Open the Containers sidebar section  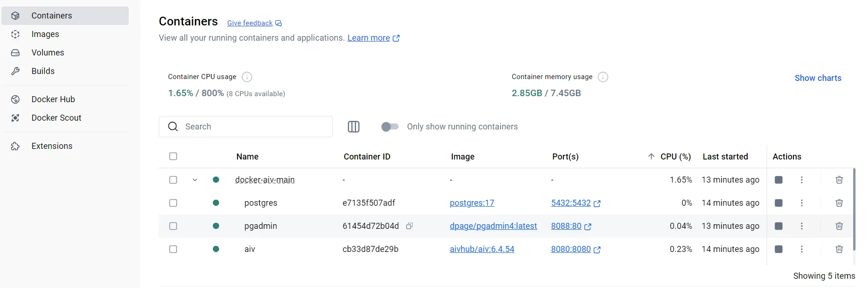coord(65,16)
